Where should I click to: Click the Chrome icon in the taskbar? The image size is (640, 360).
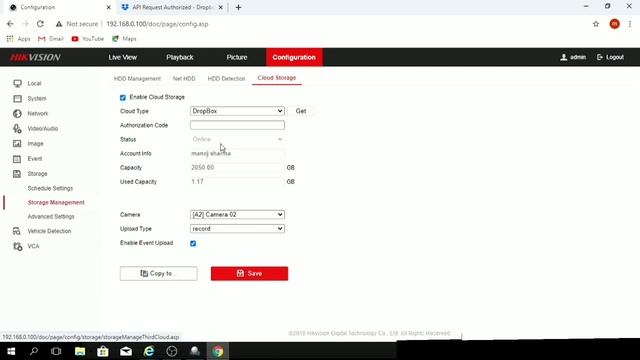pos(218,351)
